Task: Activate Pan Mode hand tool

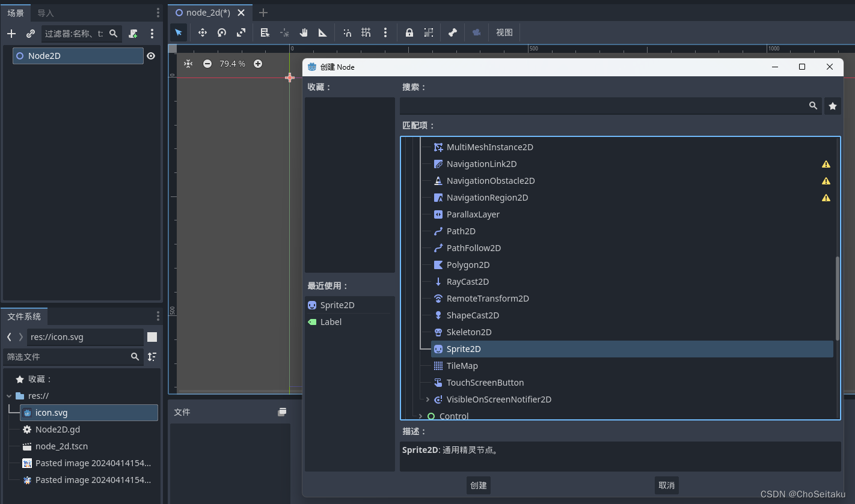Action: coord(304,32)
